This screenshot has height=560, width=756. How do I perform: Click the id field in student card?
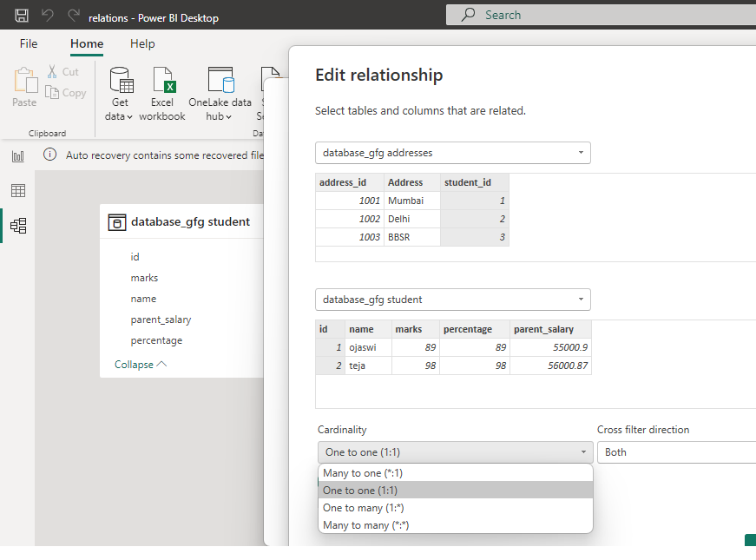point(135,257)
